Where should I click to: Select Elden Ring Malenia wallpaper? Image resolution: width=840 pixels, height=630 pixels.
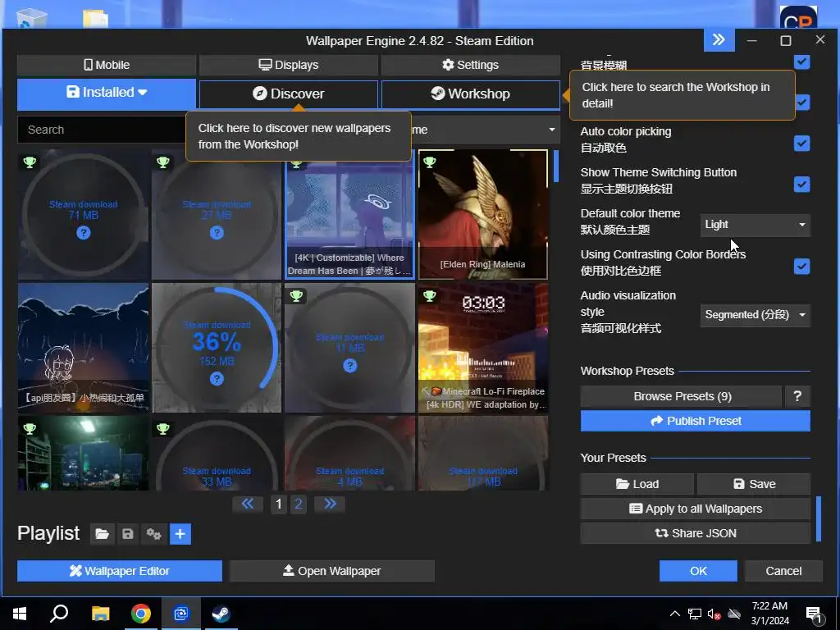tap(483, 215)
